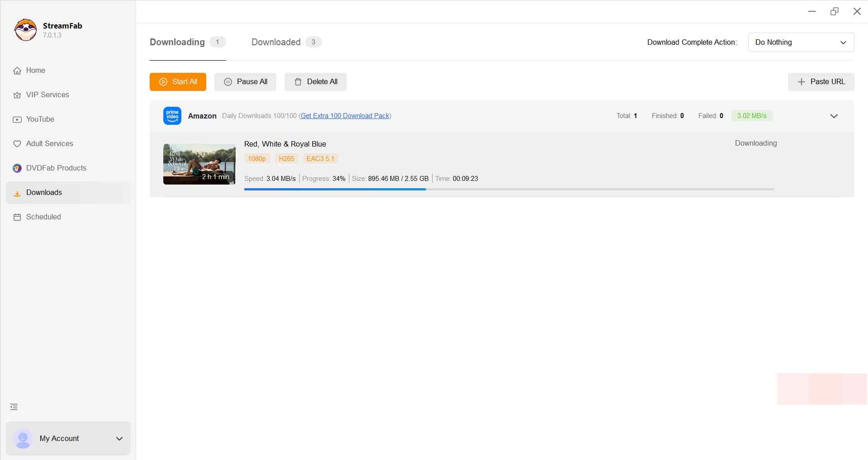Click the StreamFab logo
Viewport: 868px width, 460px height.
coord(25,30)
